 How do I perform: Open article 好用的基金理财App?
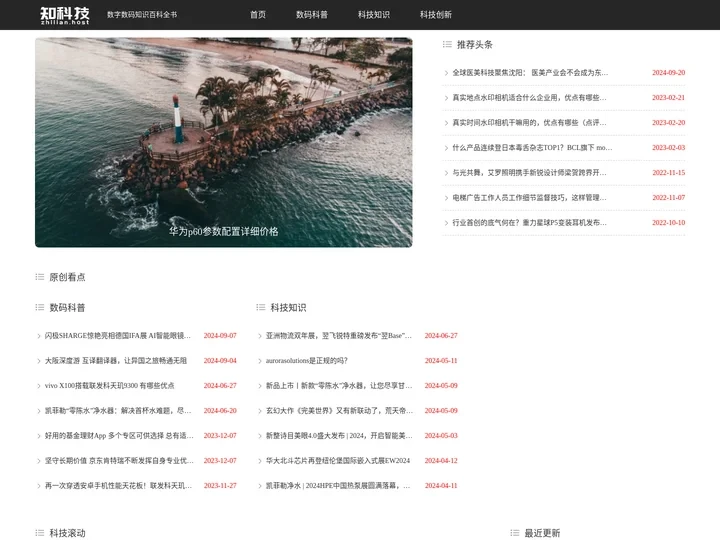click(x=119, y=436)
